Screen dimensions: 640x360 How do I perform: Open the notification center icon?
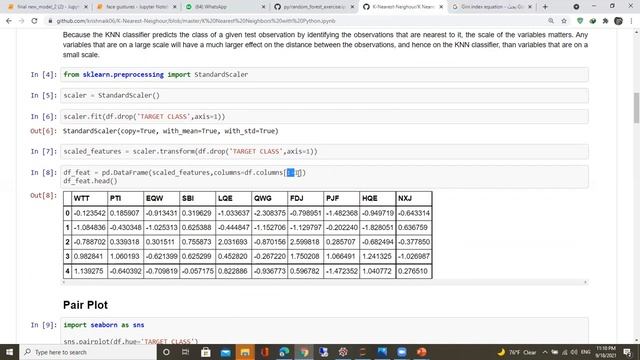click(628, 352)
